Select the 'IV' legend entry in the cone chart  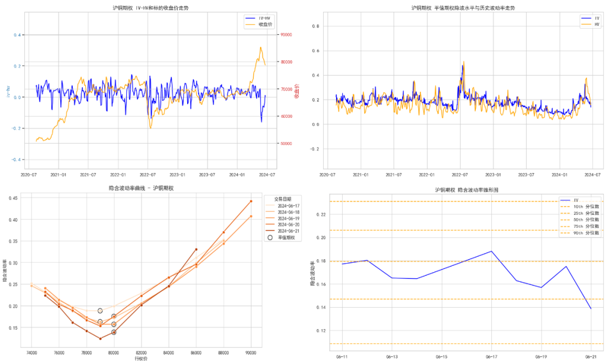coord(570,201)
